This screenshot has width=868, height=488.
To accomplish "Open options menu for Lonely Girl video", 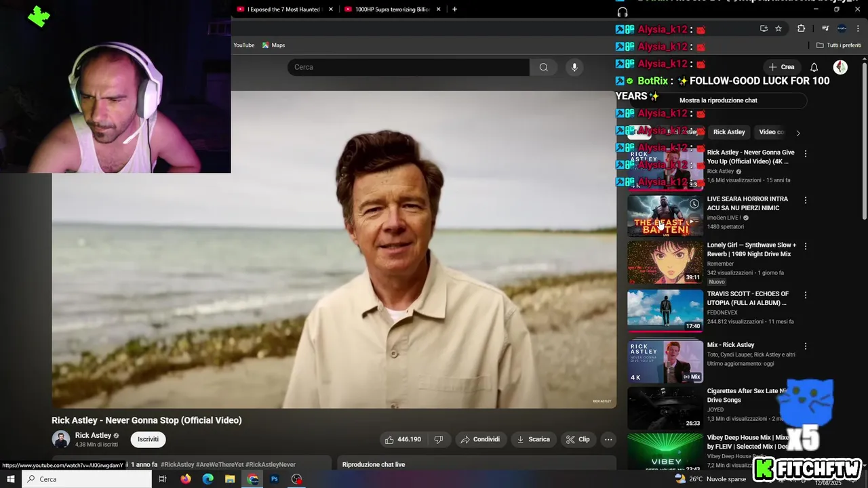I will (x=806, y=247).
